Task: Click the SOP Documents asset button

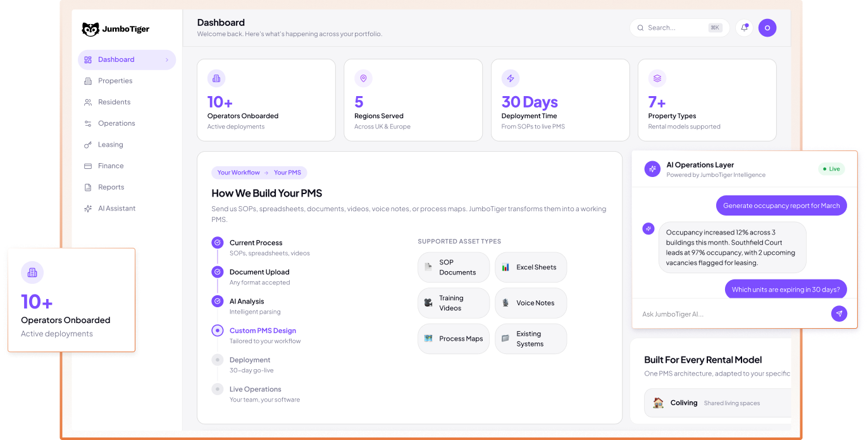Action: (454, 267)
